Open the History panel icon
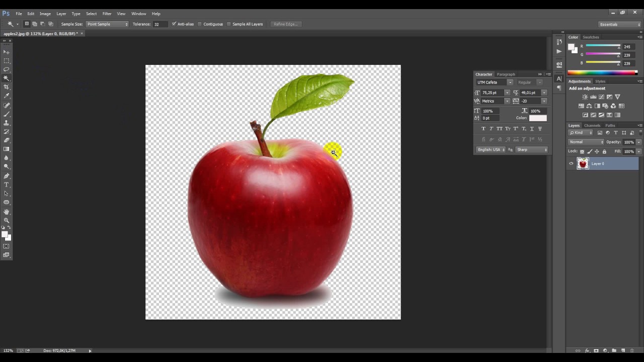 559,42
